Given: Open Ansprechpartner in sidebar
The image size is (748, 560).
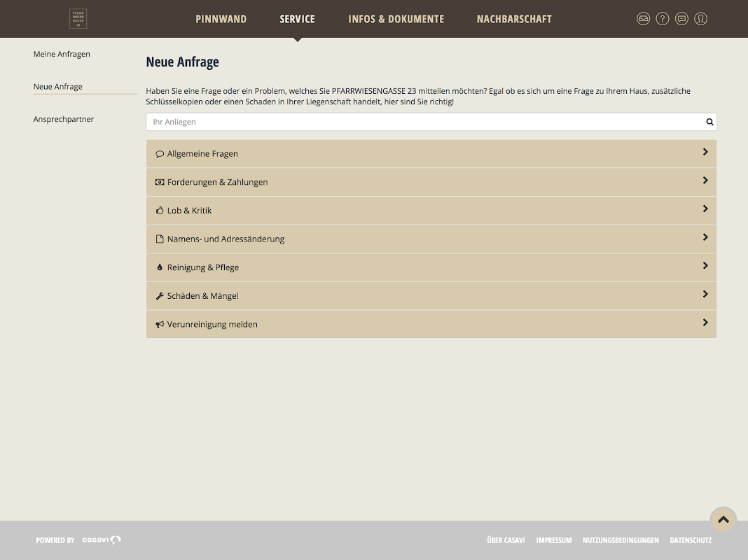Looking at the screenshot, I should click(x=64, y=119).
